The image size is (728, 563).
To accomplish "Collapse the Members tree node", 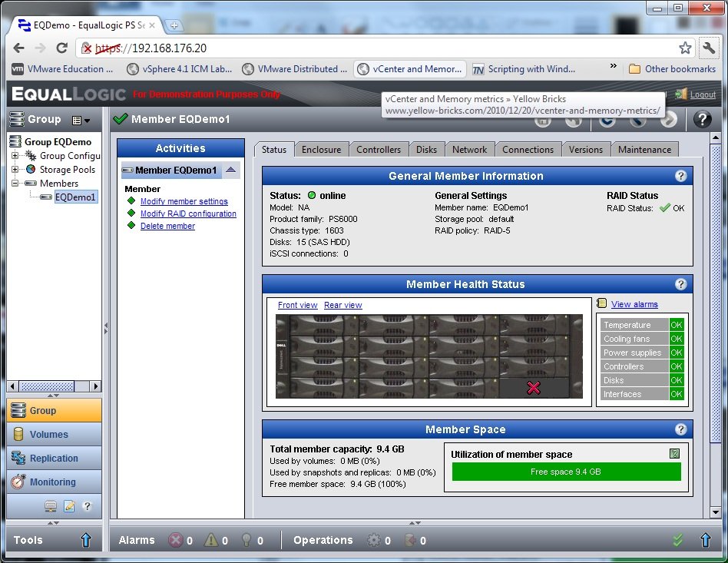I will tap(15, 183).
